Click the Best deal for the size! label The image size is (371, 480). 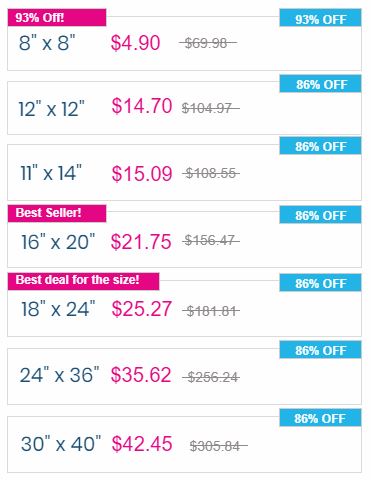click(83, 281)
